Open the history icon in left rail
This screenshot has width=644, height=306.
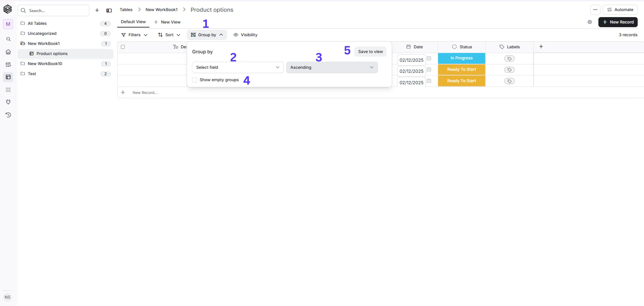coord(8,115)
